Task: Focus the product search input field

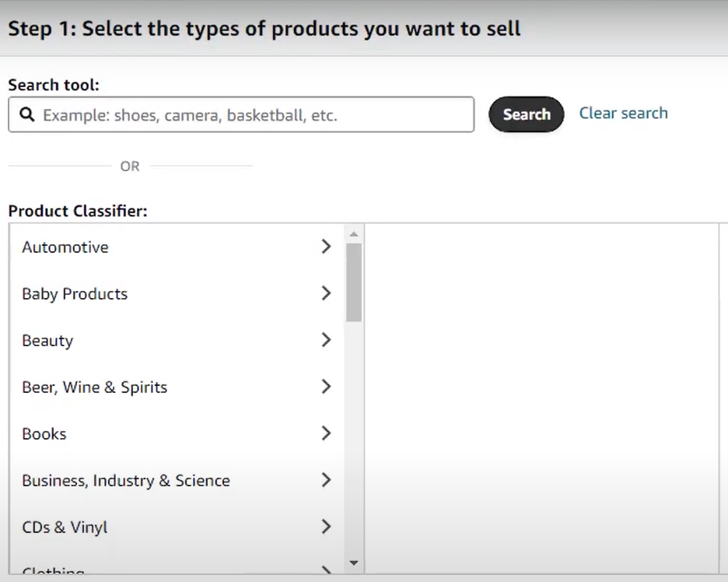Action: click(x=241, y=114)
